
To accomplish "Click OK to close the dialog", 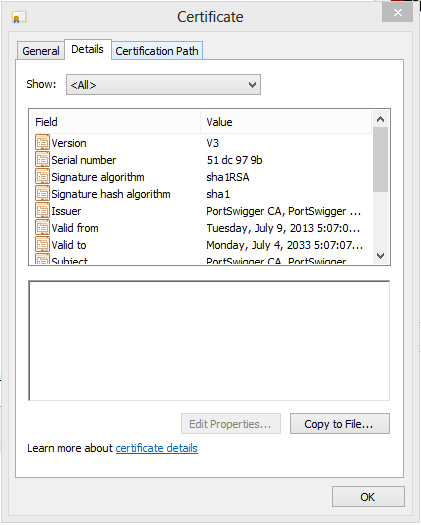I will click(x=368, y=497).
